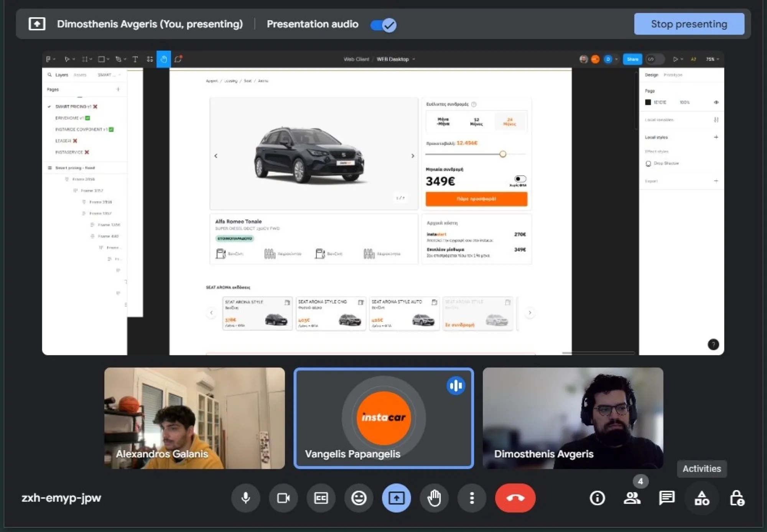Image resolution: width=767 pixels, height=532 pixels.
Task: Click the present screen button in call controls
Action: tap(397, 498)
